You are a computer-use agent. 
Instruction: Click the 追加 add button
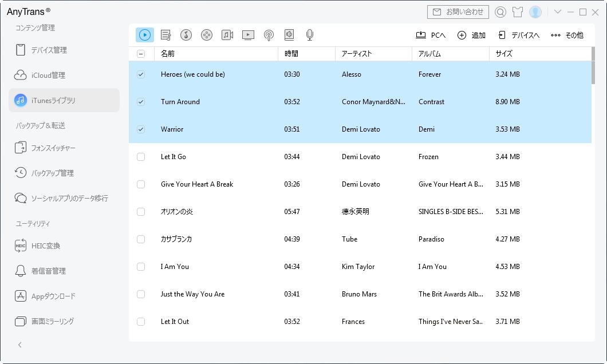(x=471, y=35)
